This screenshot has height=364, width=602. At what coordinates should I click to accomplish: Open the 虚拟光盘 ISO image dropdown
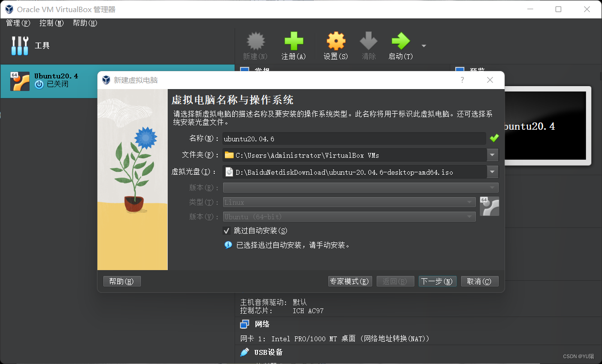click(492, 172)
